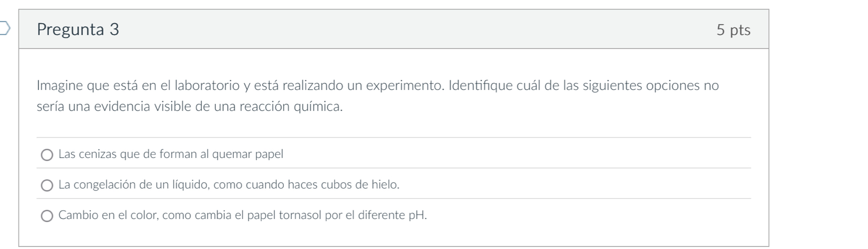Click the word 'experimento' in the question

[x=404, y=85]
